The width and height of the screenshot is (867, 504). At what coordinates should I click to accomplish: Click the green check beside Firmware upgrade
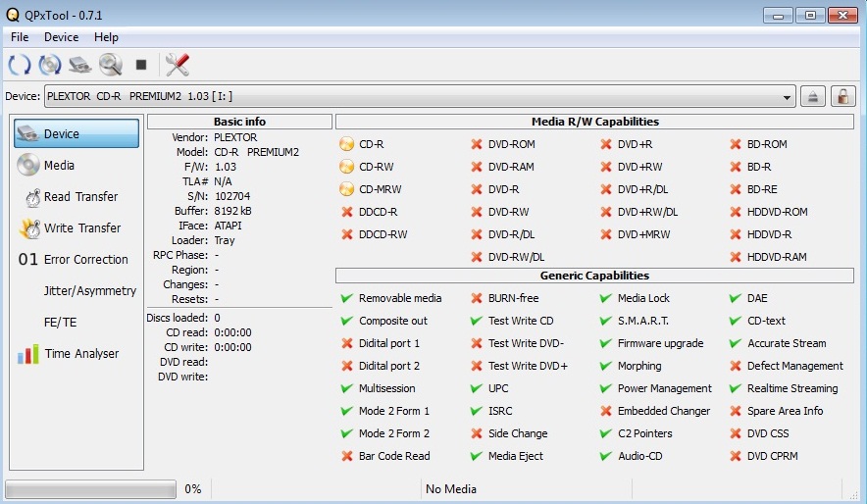(605, 343)
